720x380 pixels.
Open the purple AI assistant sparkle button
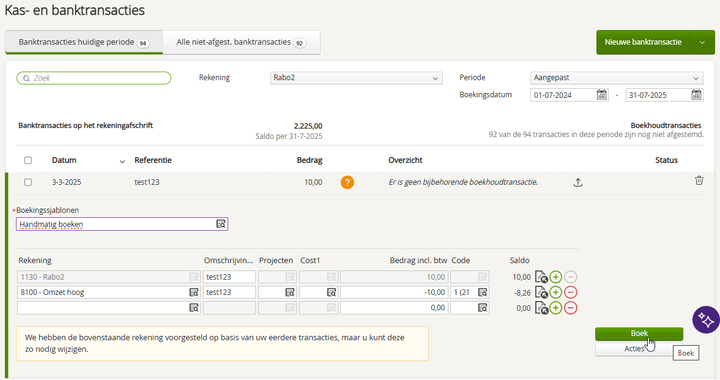click(x=706, y=319)
